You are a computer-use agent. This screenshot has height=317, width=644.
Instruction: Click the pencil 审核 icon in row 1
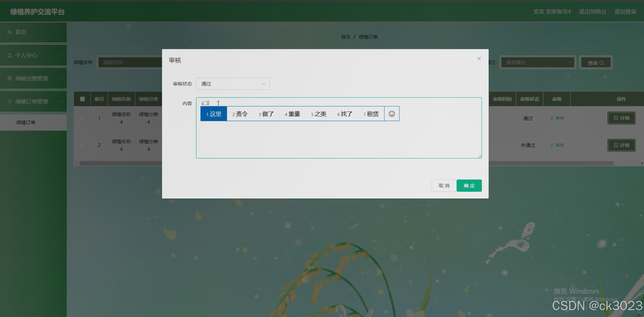click(552, 118)
